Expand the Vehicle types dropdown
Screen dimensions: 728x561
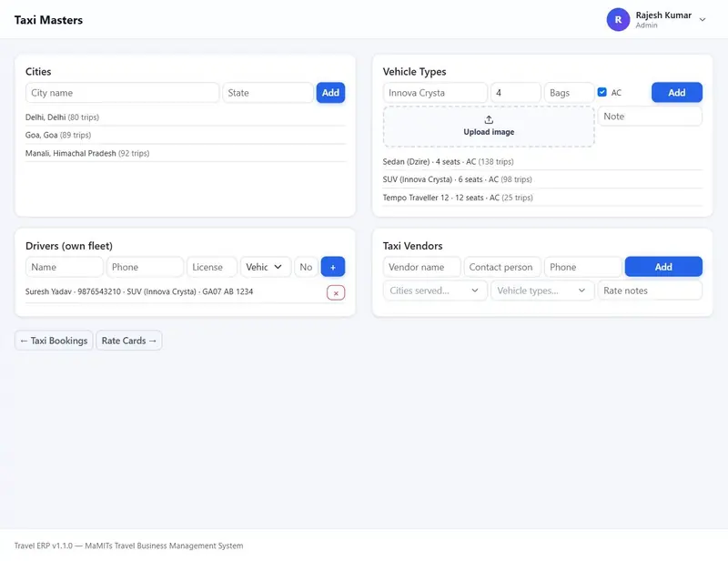pos(542,291)
